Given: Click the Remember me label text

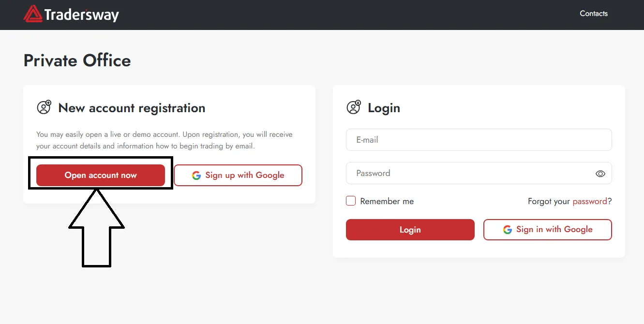Looking at the screenshot, I should tap(387, 202).
